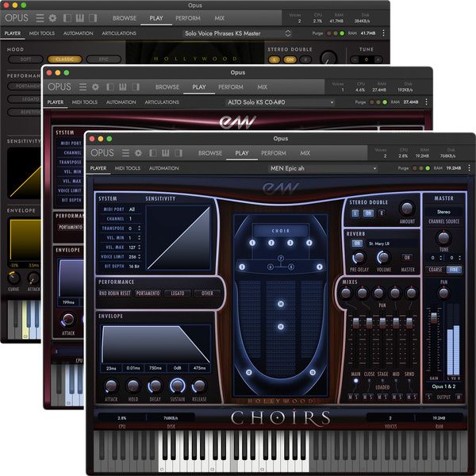Toggle keyboard icon in rear Solo Voice window
This screenshot has height=476, width=476.
click(x=80, y=18)
